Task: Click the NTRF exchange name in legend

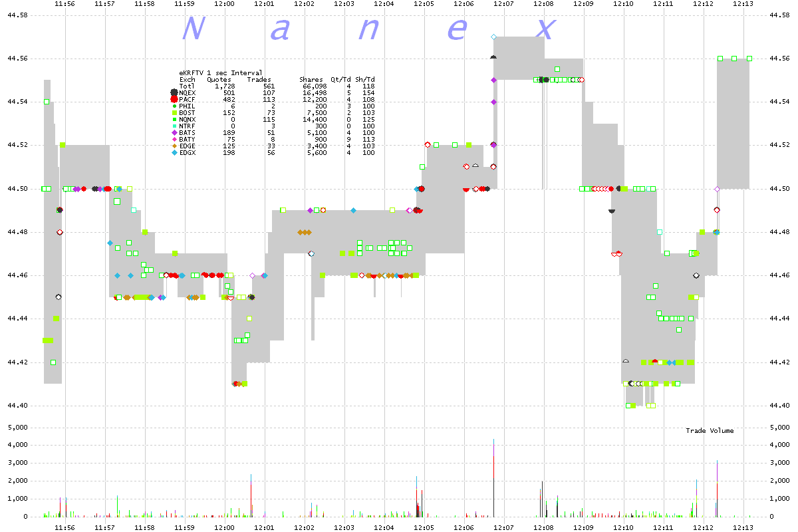Action: 188,126
